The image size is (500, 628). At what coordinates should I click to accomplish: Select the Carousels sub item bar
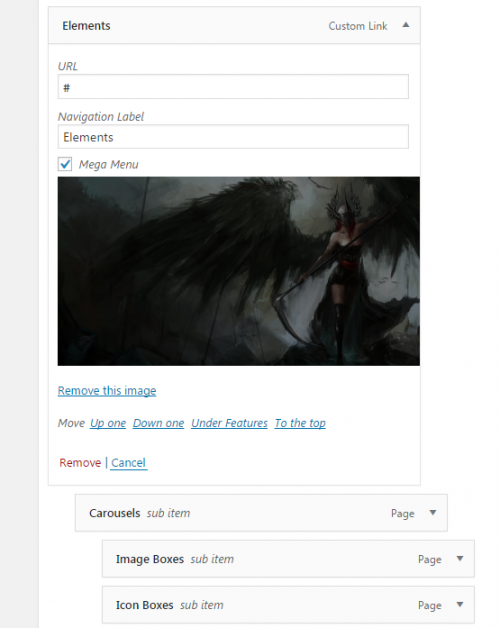click(x=261, y=513)
